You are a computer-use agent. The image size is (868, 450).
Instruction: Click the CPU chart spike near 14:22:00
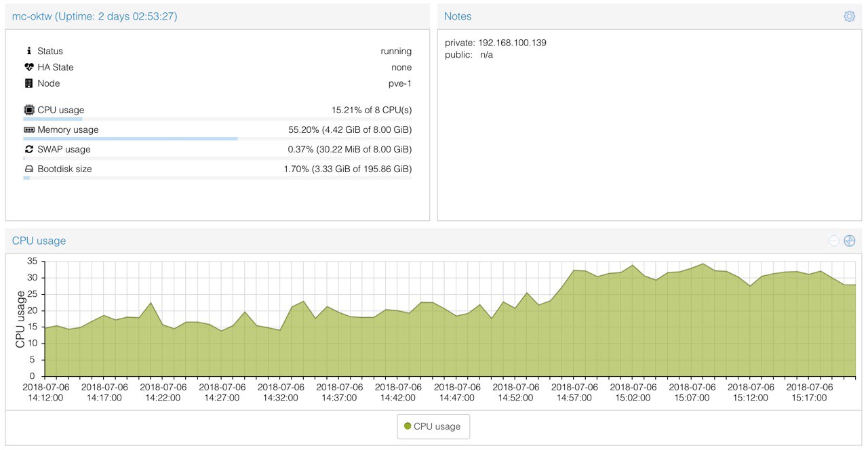(151, 302)
